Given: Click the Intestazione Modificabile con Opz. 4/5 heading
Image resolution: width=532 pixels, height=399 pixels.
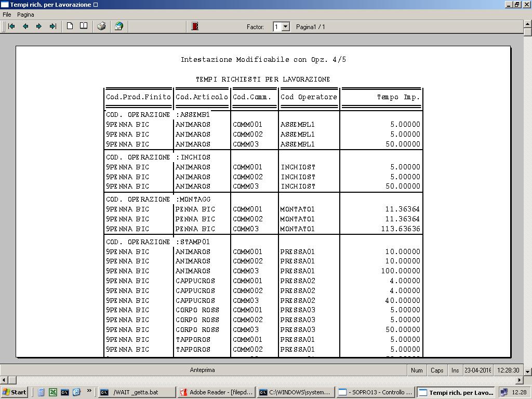Looking at the screenshot, I should coord(263,60).
